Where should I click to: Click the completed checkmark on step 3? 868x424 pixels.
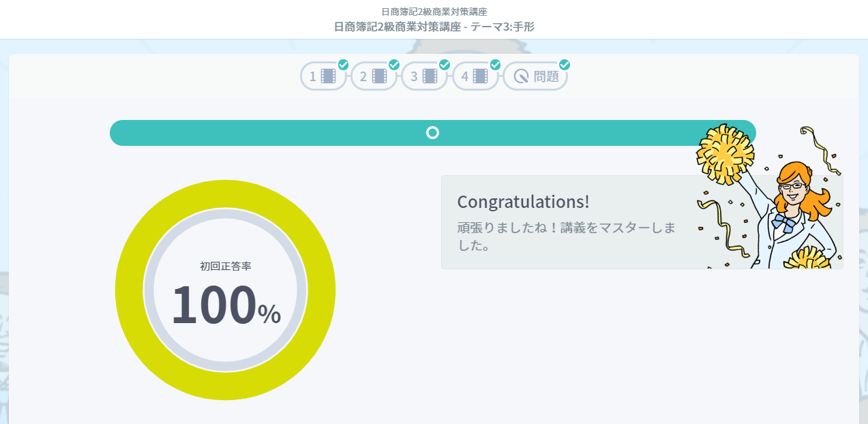[445, 65]
